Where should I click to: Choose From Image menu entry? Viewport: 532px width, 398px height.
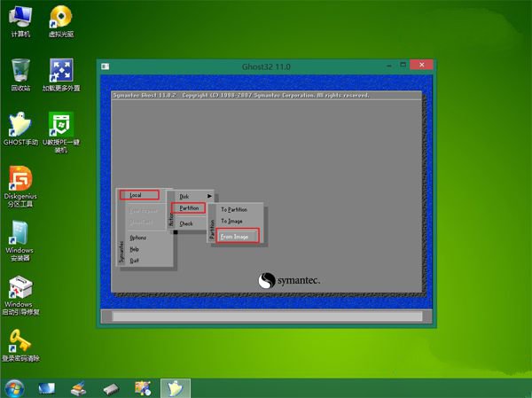238,236
